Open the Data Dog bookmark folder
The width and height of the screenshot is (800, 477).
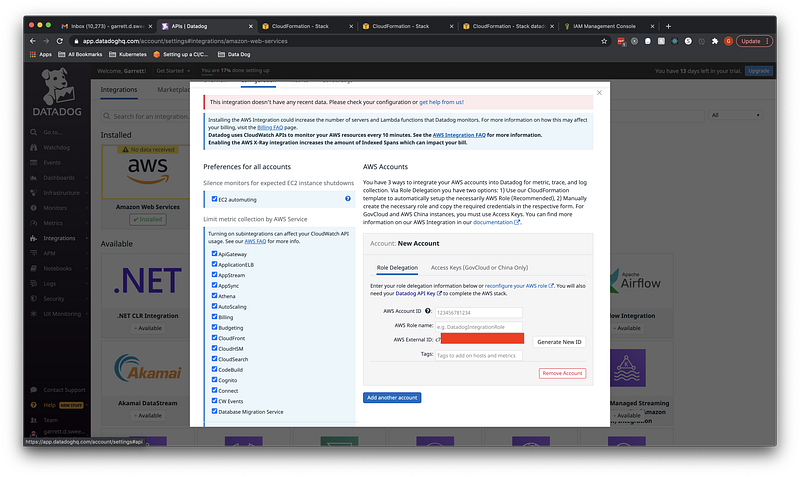pos(234,54)
